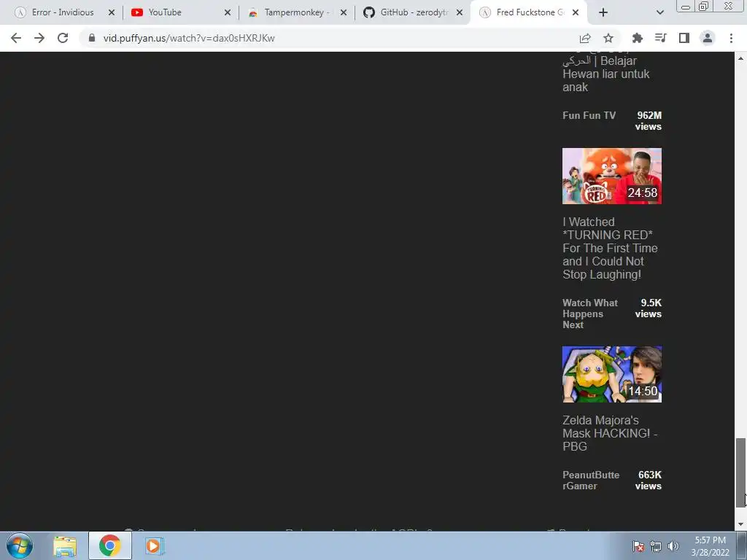Click the address bar URL
This screenshot has height=560, width=747.
[189, 38]
